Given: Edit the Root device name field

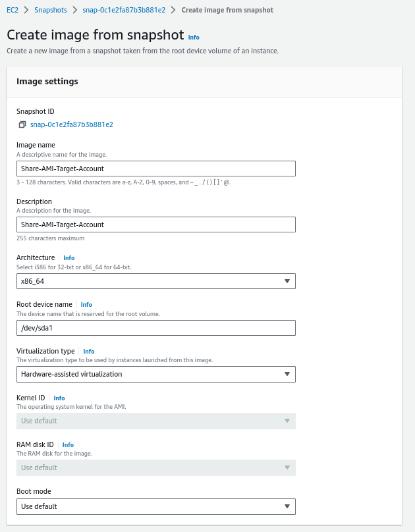Looking at the screenshot, I should [155, 328].
